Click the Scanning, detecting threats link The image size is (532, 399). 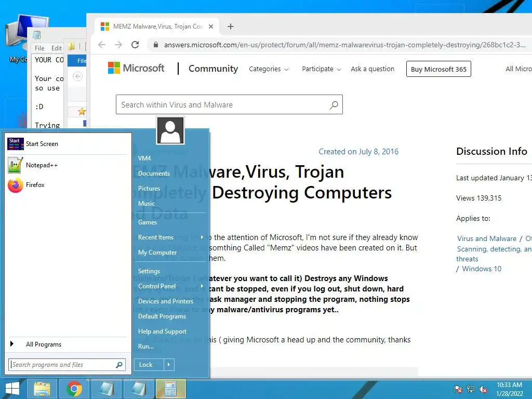pyautogui.click(x=494, y=254)
